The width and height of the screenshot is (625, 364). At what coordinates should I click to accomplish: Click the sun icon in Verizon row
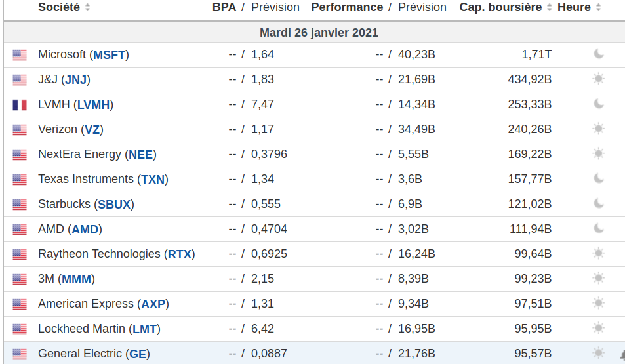(598, 129)
